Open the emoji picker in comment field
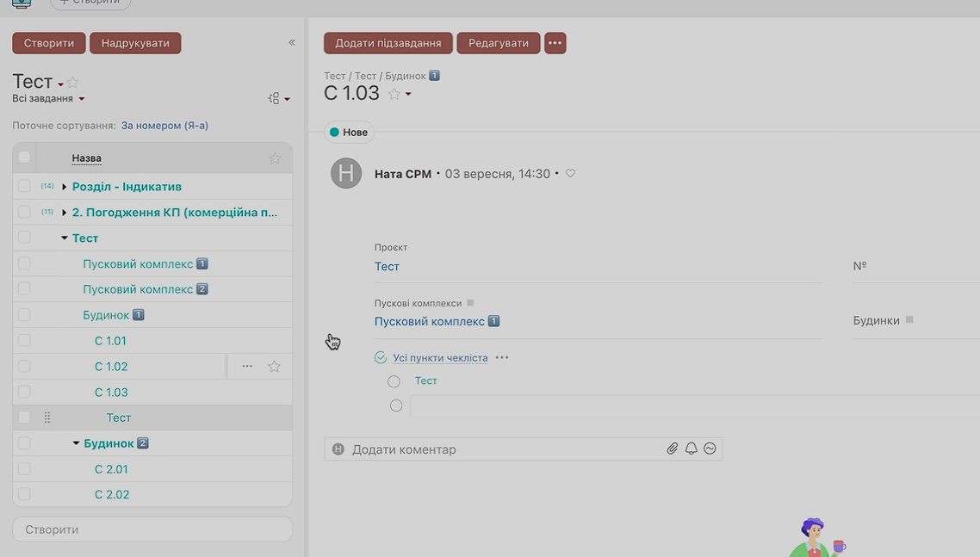Image resolution: width=980 pixels, height=557 pixels. coord(710,449)
